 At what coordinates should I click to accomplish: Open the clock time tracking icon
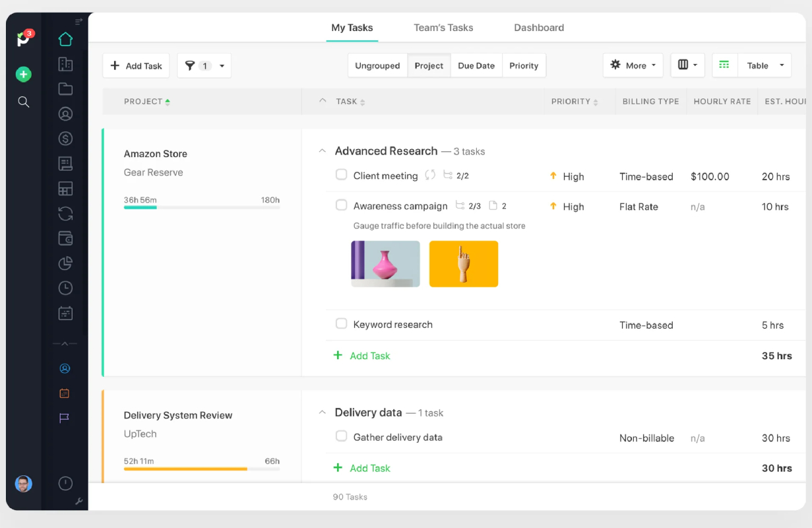click(65, 288)
